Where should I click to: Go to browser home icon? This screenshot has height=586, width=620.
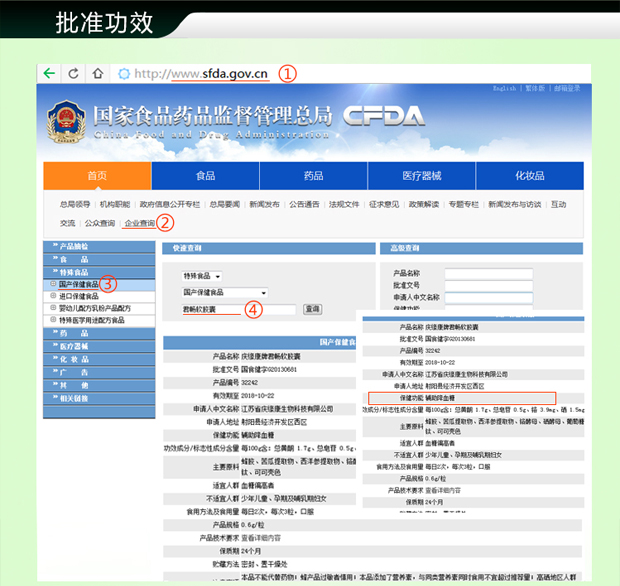click(x=98, y=73)
